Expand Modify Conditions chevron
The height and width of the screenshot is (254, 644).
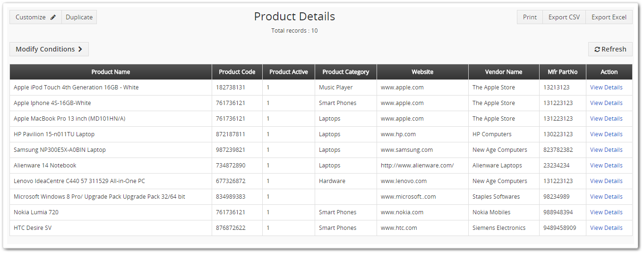[x=80, y=49]
